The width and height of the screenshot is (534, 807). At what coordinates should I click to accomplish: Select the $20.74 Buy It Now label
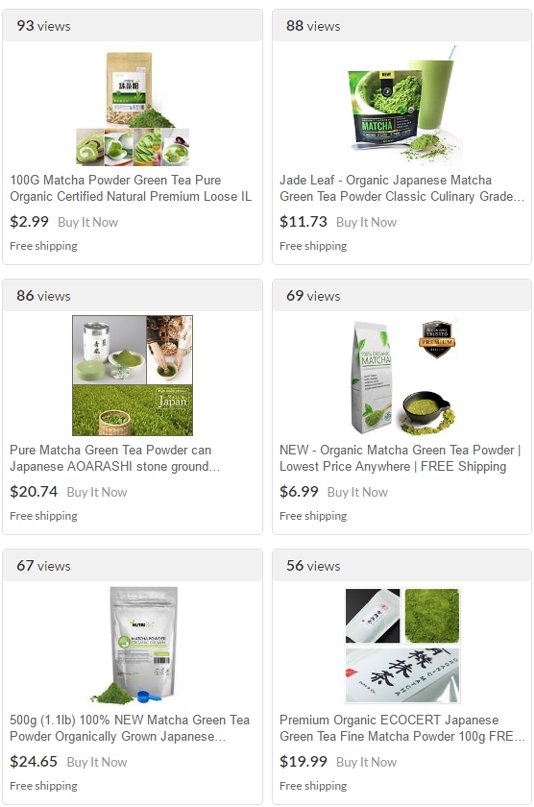pos(97,492)
